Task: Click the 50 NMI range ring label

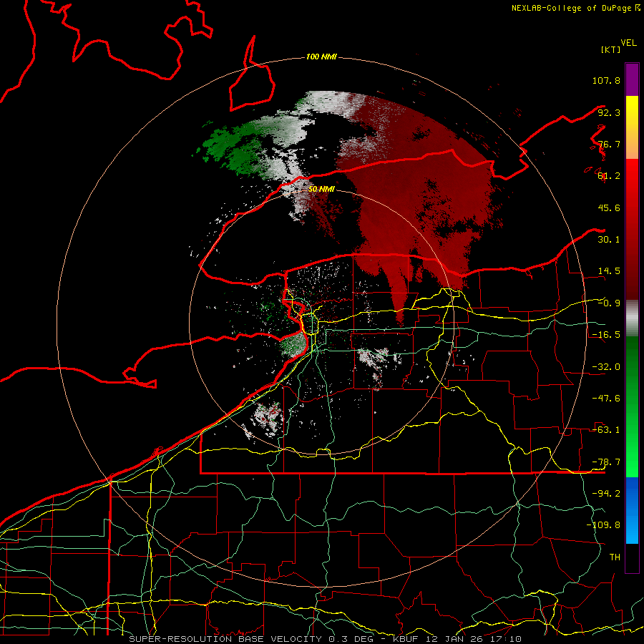Action: click(x=321, y=190)
